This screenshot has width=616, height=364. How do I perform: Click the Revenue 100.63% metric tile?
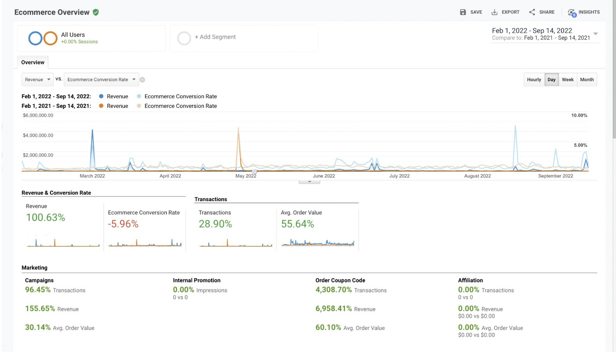pos(45,218)
